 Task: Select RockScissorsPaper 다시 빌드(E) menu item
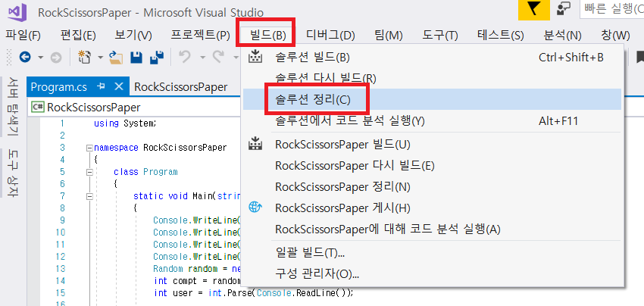[x=432, y=166]
